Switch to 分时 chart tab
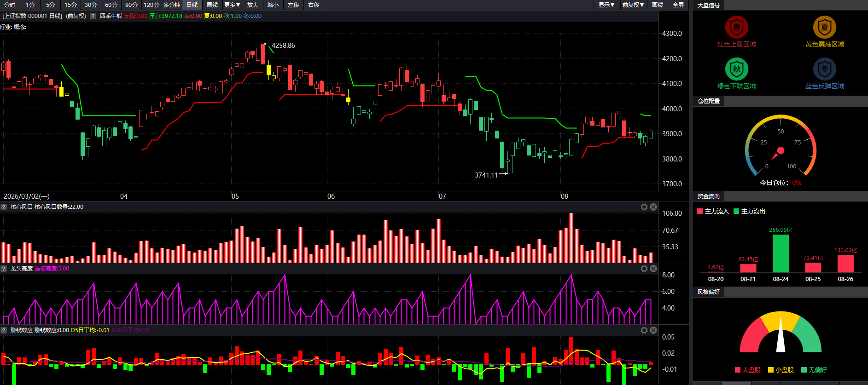 (x=10, y=5)
